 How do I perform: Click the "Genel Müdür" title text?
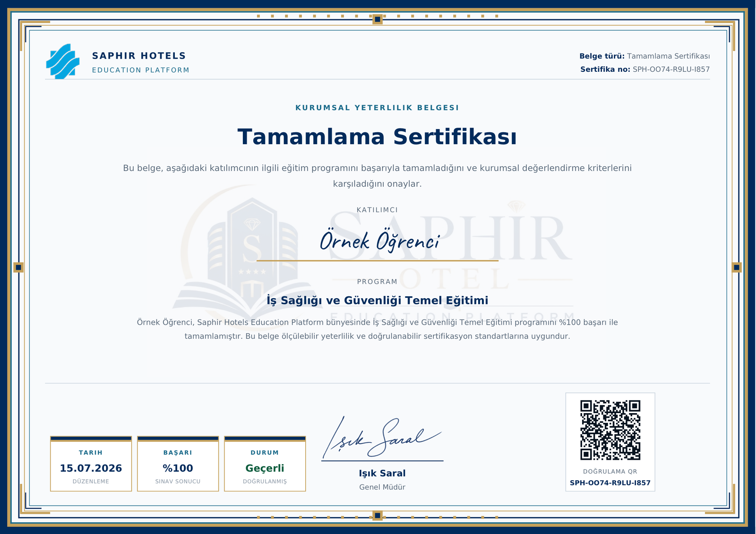382,487
